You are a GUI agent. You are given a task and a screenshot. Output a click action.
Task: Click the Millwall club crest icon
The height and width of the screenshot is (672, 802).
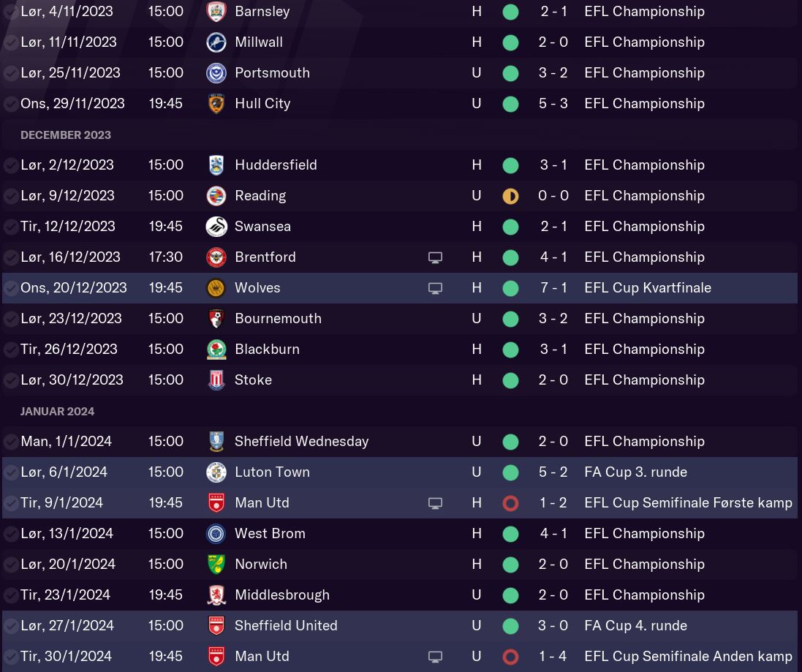click(x=216, y=42)
